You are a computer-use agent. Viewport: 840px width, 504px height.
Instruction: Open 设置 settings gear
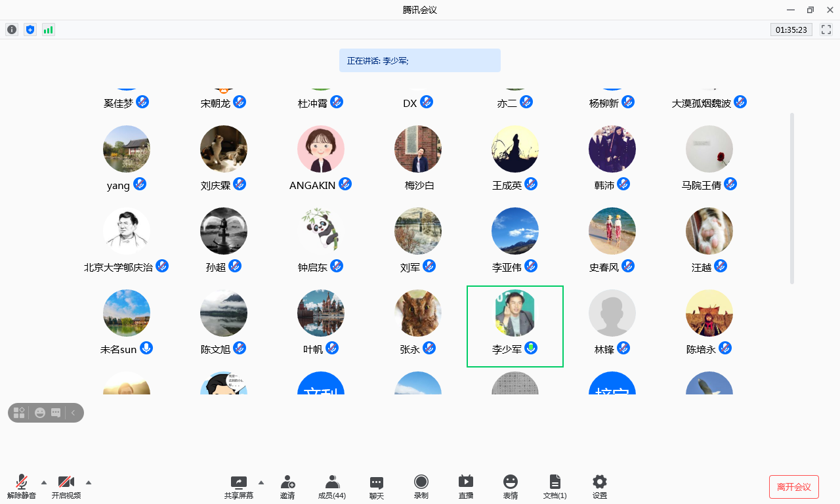coord(599,487)
